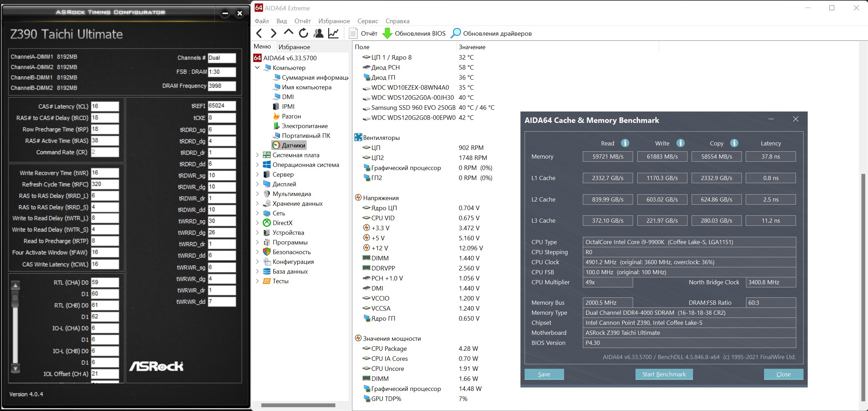Image resolution: width=868 pixels, height=411 pixels.
Task: Open Обновления BIOS green arrow button
Action: (387, 34)
